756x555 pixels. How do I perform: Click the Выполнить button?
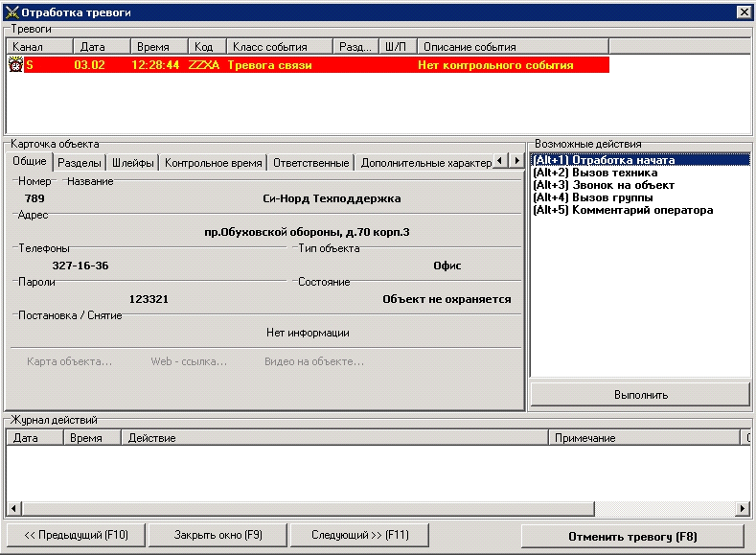640,395
